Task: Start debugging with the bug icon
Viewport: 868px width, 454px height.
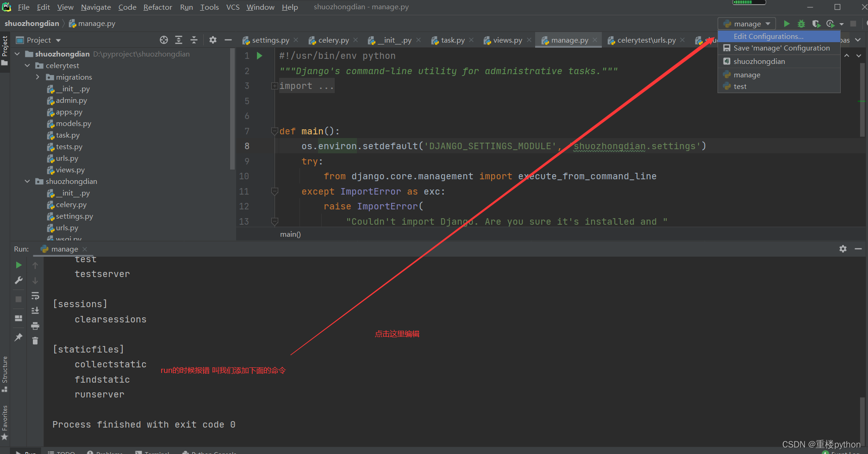Action: click(801, 24)
